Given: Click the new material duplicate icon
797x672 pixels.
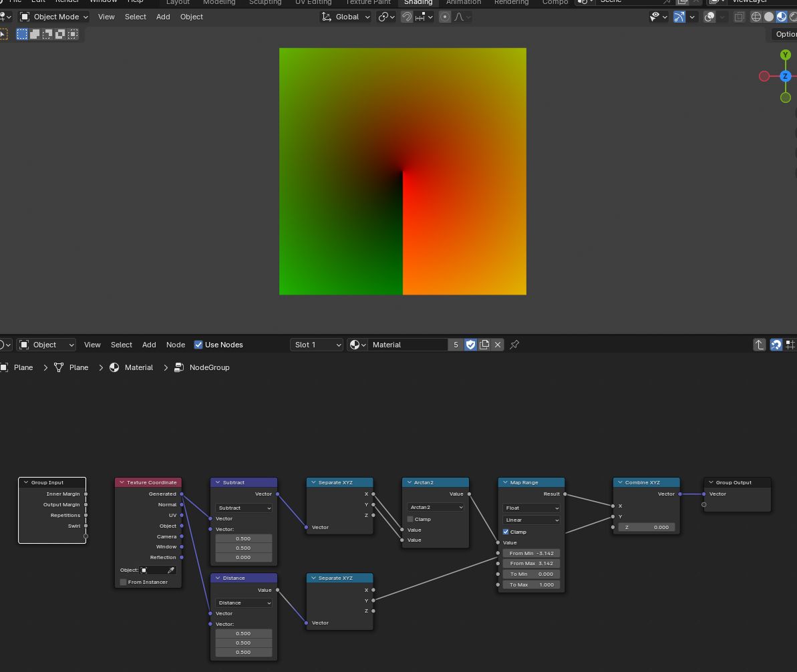Looking at the screenshot, I should point(484,345).
